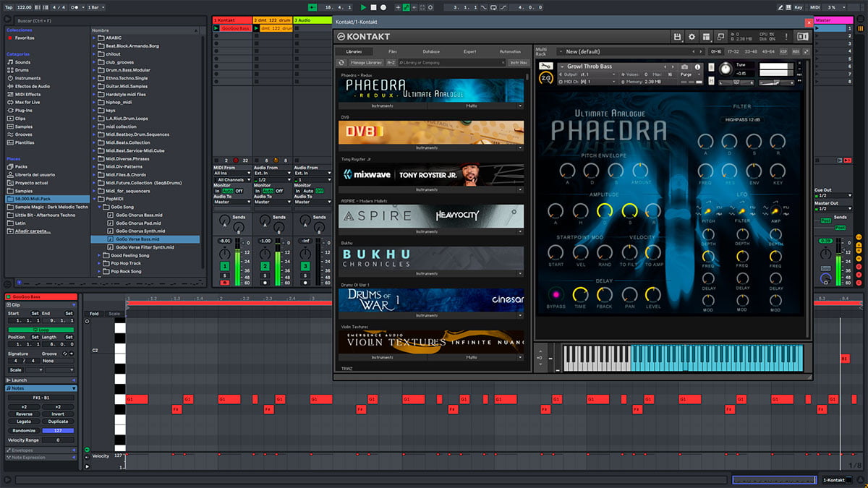Arm track 1 for recording
868x488 pixels.
tap(225, 283)
